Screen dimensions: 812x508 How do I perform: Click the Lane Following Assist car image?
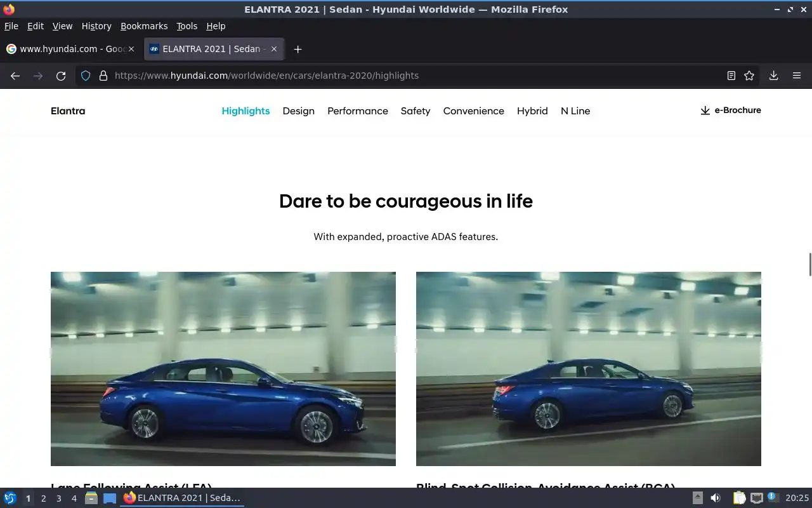tap(223, 369)
